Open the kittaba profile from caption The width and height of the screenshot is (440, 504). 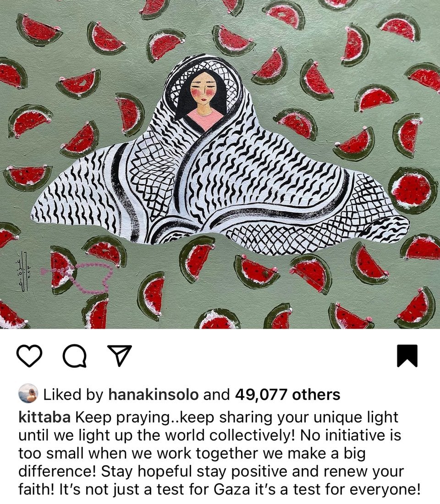[x=45, y=417]
